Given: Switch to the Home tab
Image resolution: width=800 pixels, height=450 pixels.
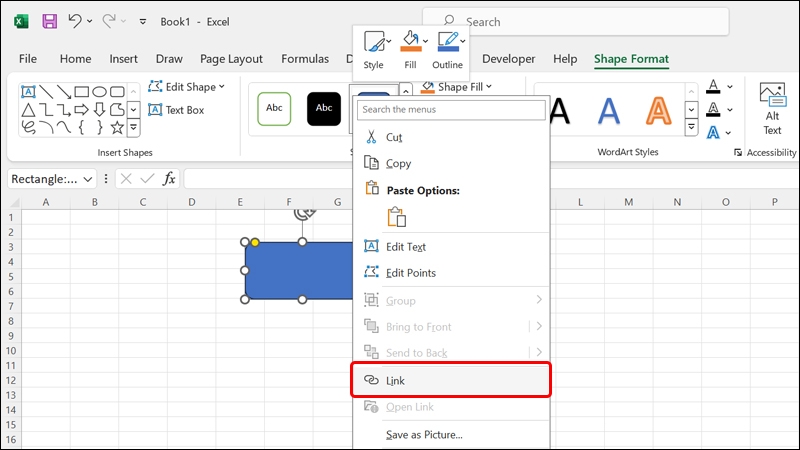Looking at the screenshot, I should click(x=76, y=59).
